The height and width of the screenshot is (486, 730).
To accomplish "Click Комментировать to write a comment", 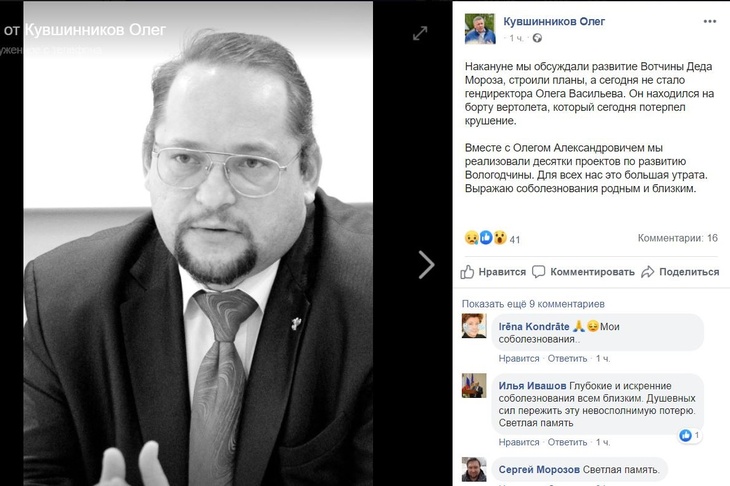I will point(583,272).
